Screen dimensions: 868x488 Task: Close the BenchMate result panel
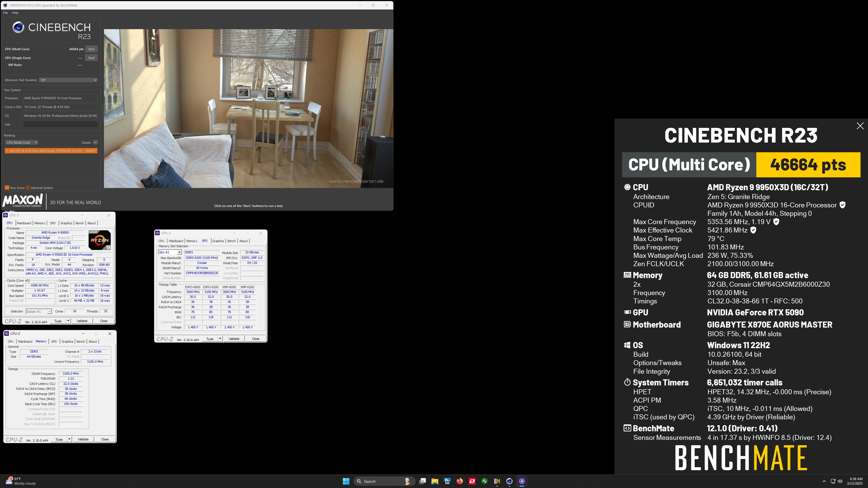[860, 126]
